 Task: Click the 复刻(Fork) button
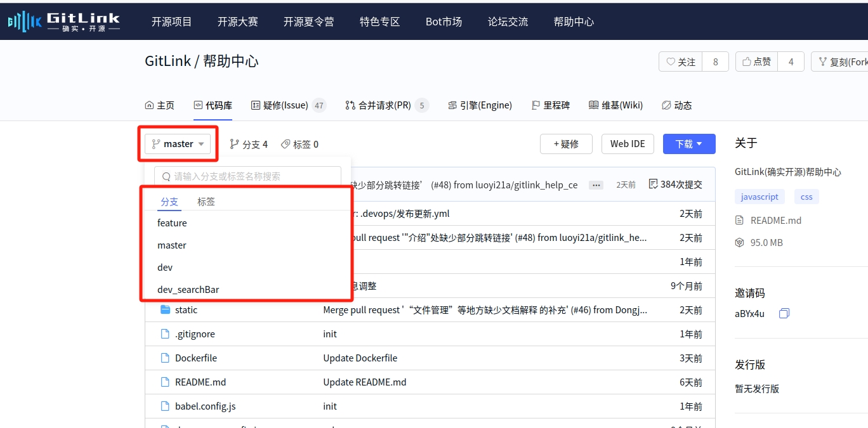click(841, 62)
